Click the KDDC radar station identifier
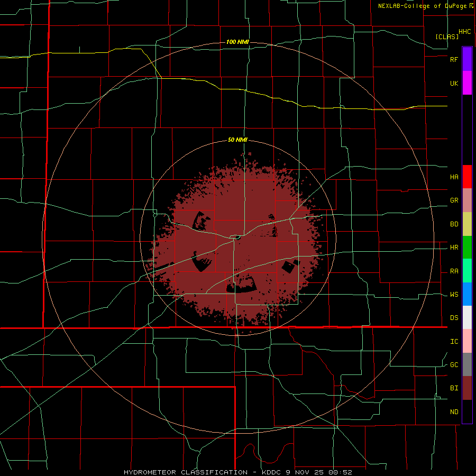This screenshot has height=476, width=476. (x=272, y=472)
